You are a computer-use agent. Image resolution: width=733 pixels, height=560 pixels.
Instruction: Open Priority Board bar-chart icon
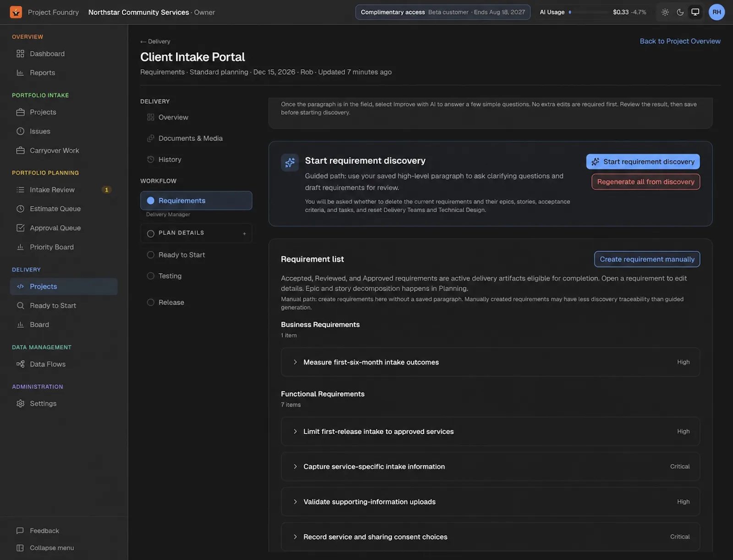point(20,247)
